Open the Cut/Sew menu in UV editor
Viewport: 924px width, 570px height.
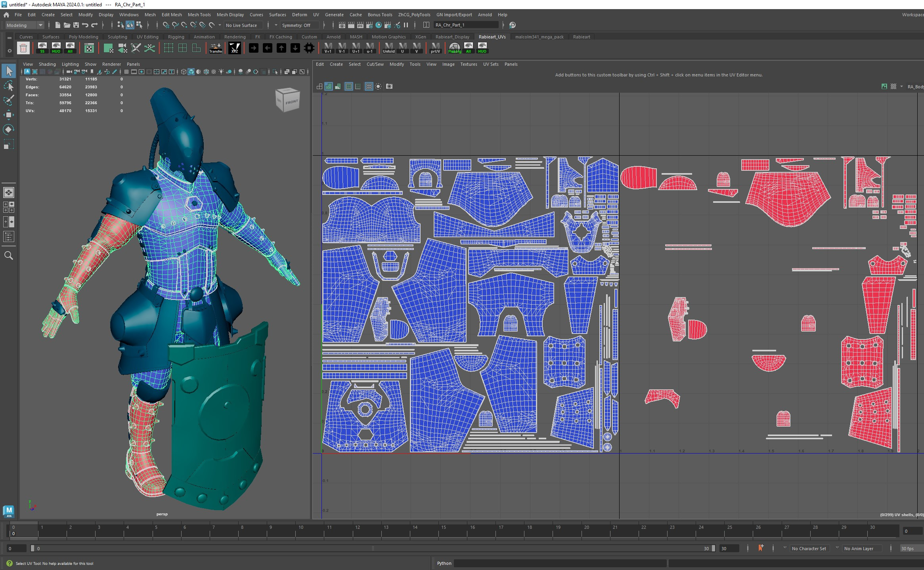(x=375, y=64)
